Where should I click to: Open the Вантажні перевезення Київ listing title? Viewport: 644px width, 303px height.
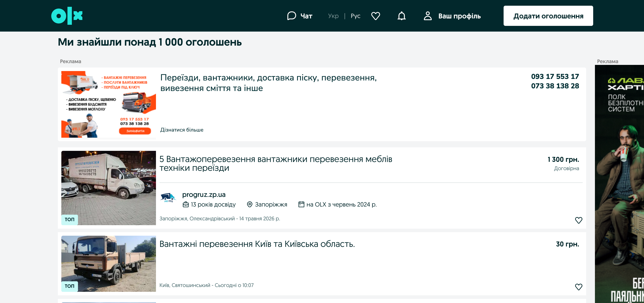pyautogui.click(x=257, y=244)
